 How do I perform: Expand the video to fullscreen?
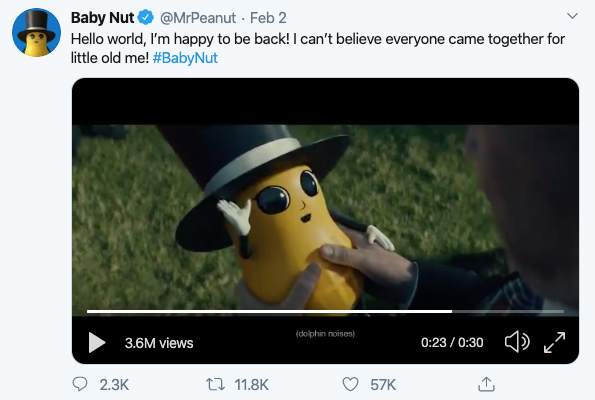(554, 342)
